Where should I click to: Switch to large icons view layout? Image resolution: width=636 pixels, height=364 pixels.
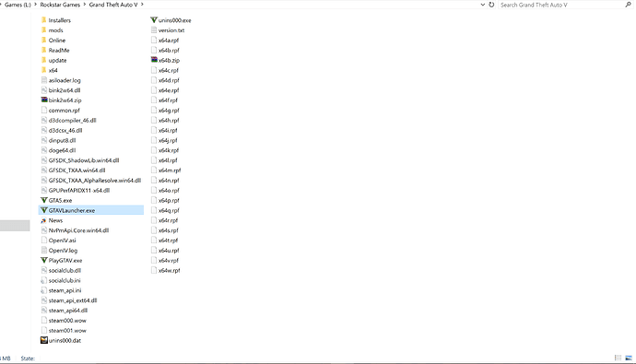[x=629, y=358]
